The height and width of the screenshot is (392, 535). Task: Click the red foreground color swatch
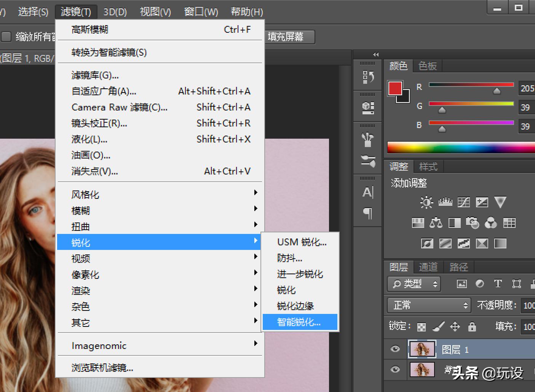pyautogui.click(x=395, y=88)
